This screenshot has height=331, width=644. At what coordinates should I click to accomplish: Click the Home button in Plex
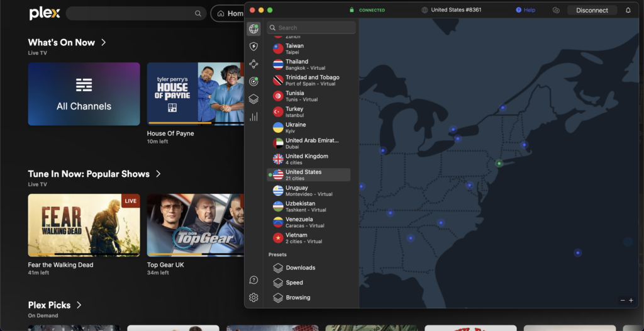228,14
